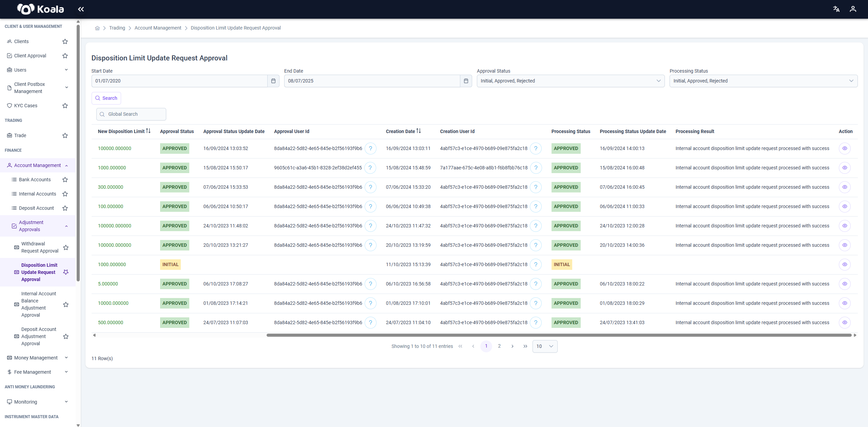View details of the INITIAL status row
Viewport: 868px width, 427px height.
[x=845, y=264]
